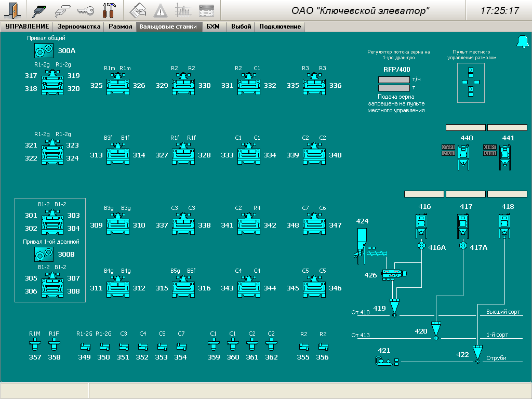Select drive 300A of Привал общий

(x=44, y=50)
